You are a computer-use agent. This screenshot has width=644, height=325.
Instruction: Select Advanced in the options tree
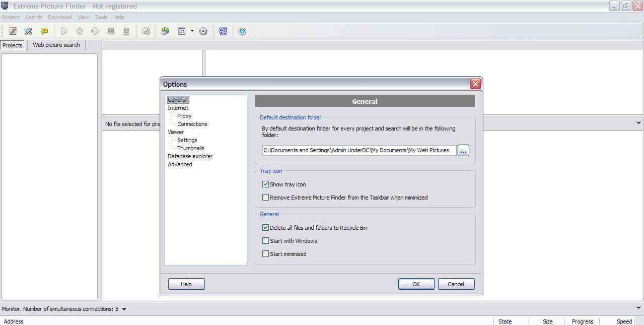(180, 164)
